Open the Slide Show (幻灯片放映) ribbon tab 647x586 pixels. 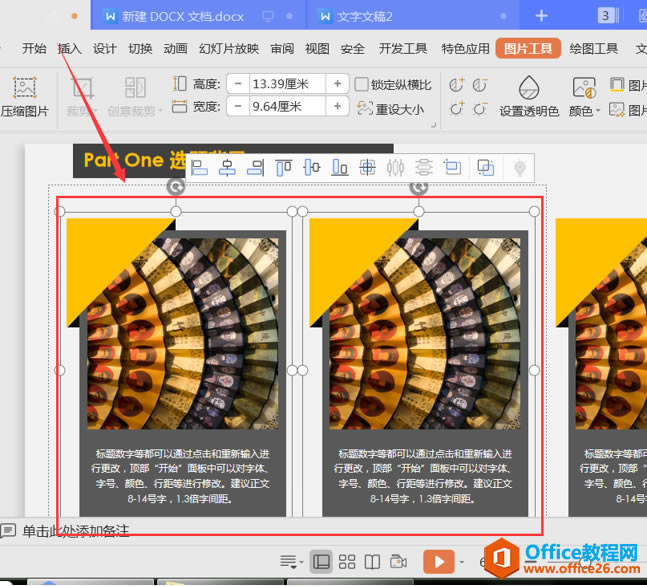point(228,48)
